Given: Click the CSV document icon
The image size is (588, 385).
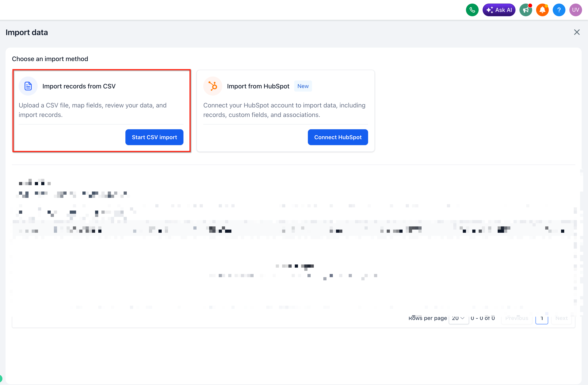Looking at the screenshot, I should (28, 86).
